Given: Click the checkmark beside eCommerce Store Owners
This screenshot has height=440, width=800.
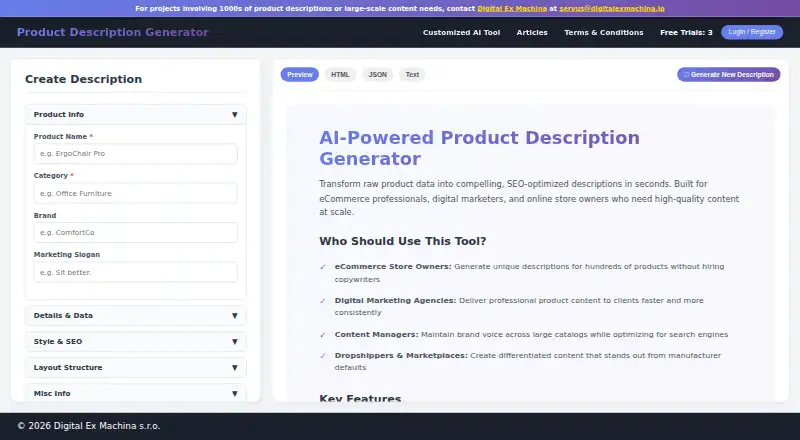Looking at the screenshot, I should (x=323, y=267).
